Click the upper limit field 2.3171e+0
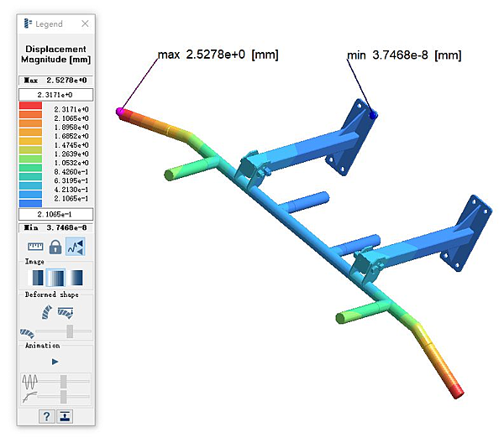This screenshot has width=504, height=438. click(x=56, y=95)
